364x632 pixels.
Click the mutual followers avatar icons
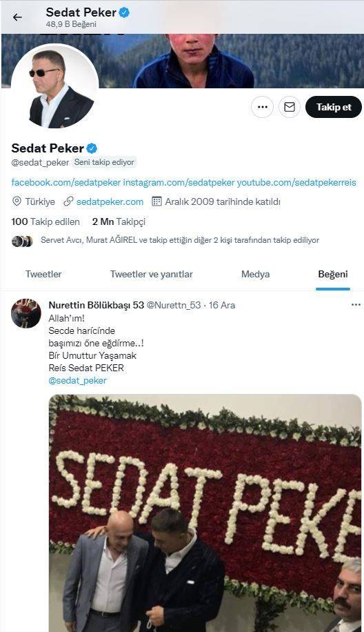click(x=22, y=241)
